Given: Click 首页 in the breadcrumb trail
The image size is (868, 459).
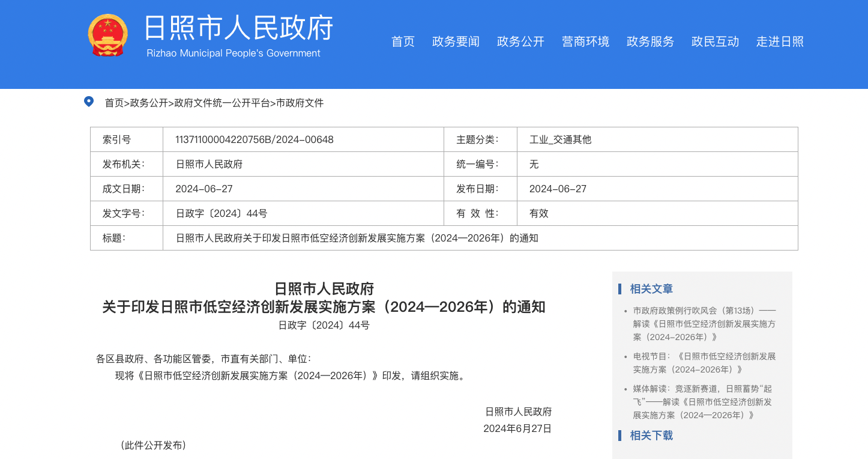Looking at the screenshot, I should coord(114,103).
